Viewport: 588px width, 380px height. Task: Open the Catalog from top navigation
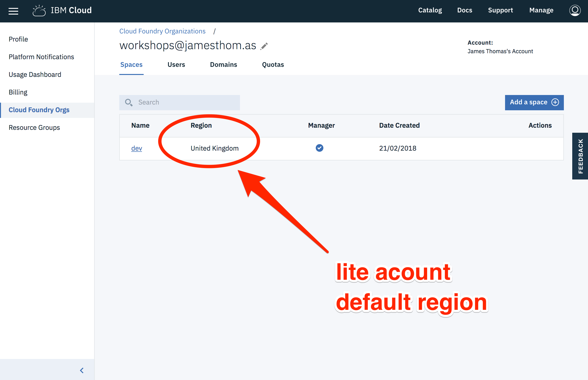point(430,10)
